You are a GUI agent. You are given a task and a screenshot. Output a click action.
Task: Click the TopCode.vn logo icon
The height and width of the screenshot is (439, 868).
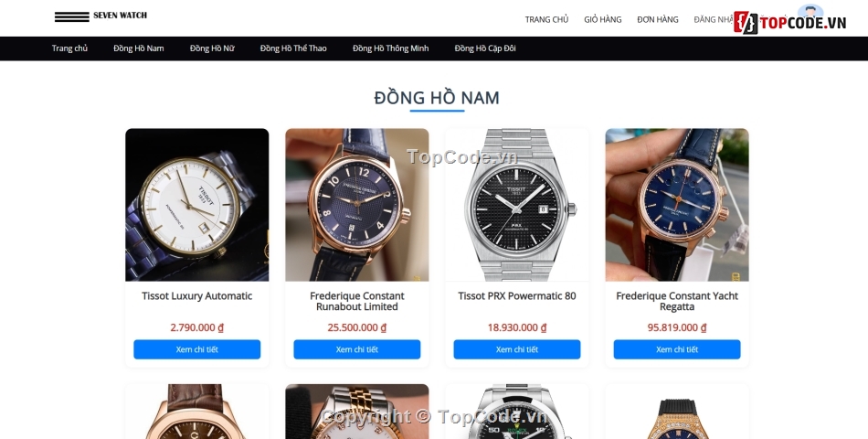point(745,23)
